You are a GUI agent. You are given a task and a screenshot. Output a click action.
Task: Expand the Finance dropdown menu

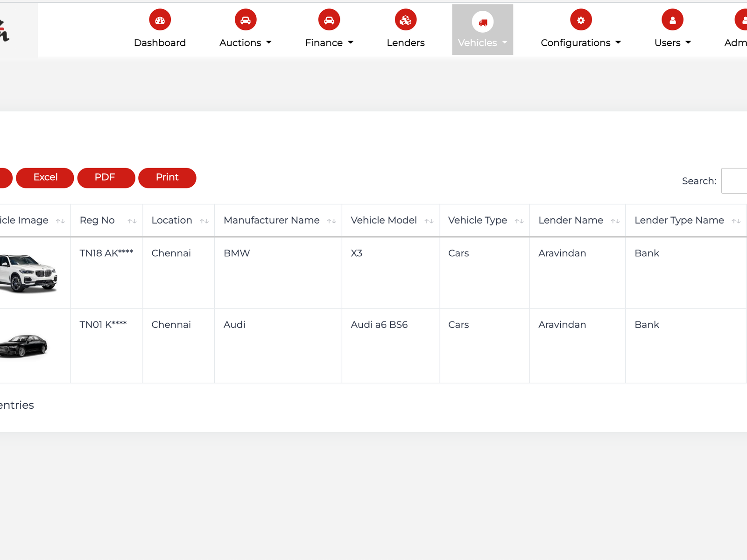coord(329,43)
